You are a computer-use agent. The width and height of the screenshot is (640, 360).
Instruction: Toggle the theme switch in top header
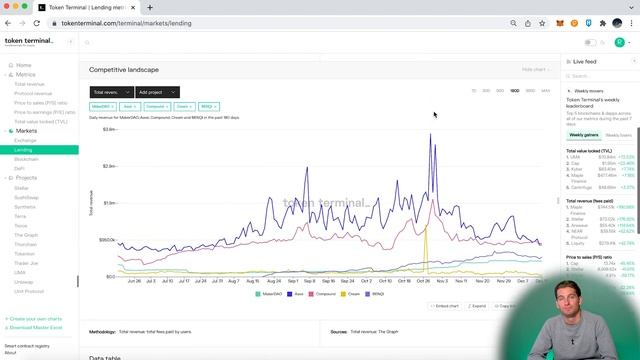(590, 42)
